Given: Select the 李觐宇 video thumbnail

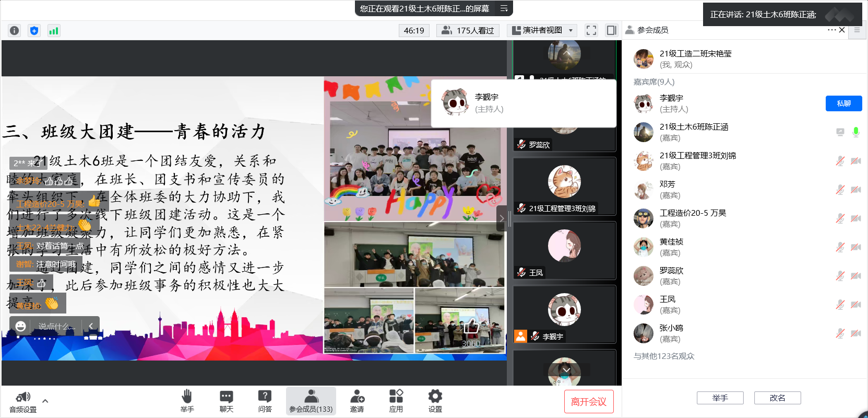Looking at the screenshot, I should click(x=564, y=315).
